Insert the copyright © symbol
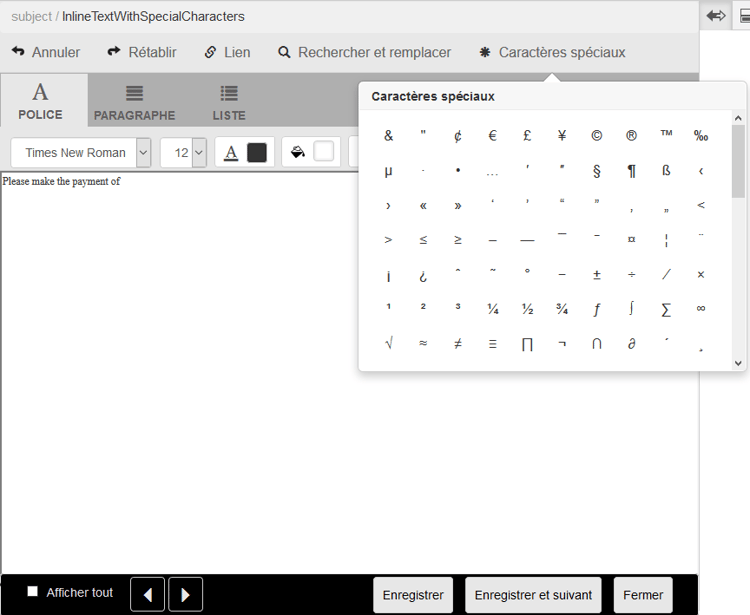 pos(596,136)
